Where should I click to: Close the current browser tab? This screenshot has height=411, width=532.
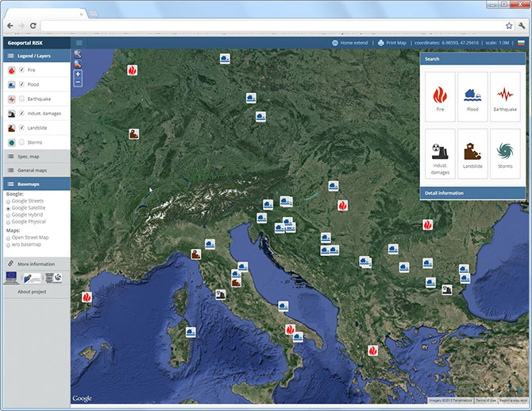point(82,14)
